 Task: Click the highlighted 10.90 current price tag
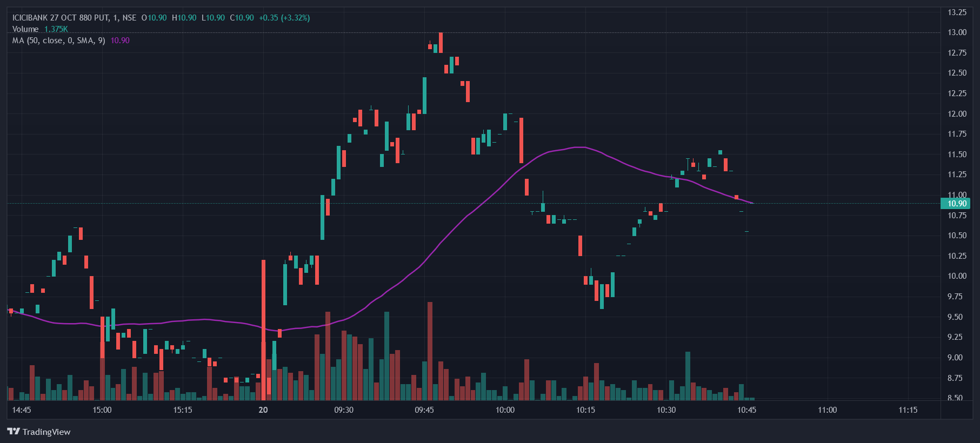click(956, 204)
